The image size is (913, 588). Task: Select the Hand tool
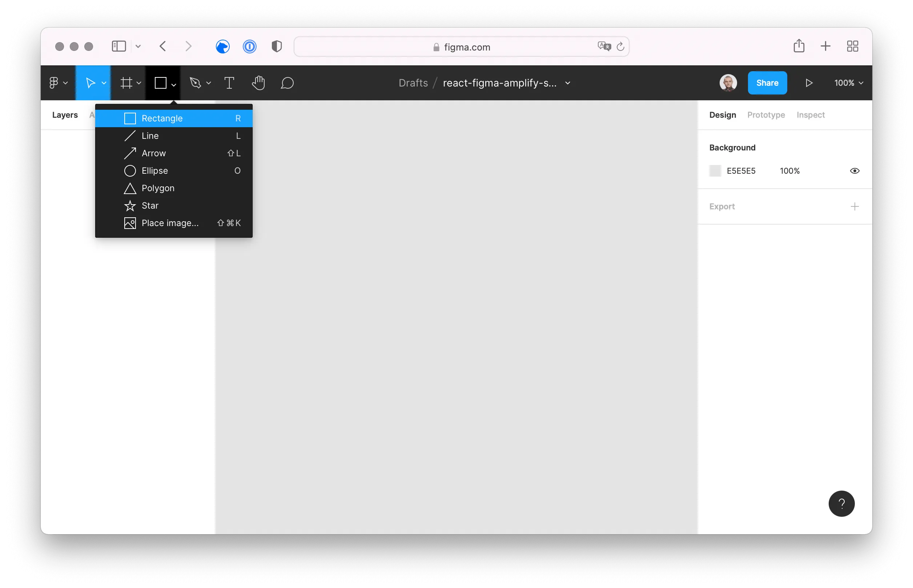[258, 83]
